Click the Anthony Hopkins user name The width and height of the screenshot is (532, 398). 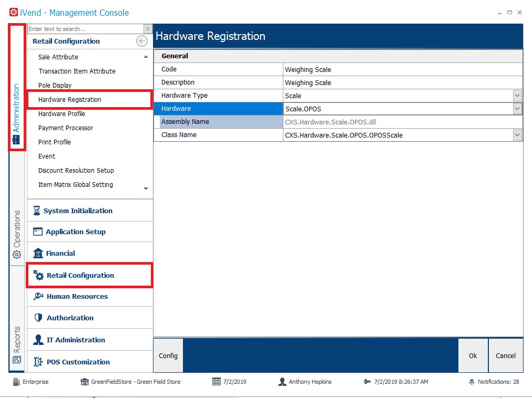pyautogui.click(x=310, y=382)
